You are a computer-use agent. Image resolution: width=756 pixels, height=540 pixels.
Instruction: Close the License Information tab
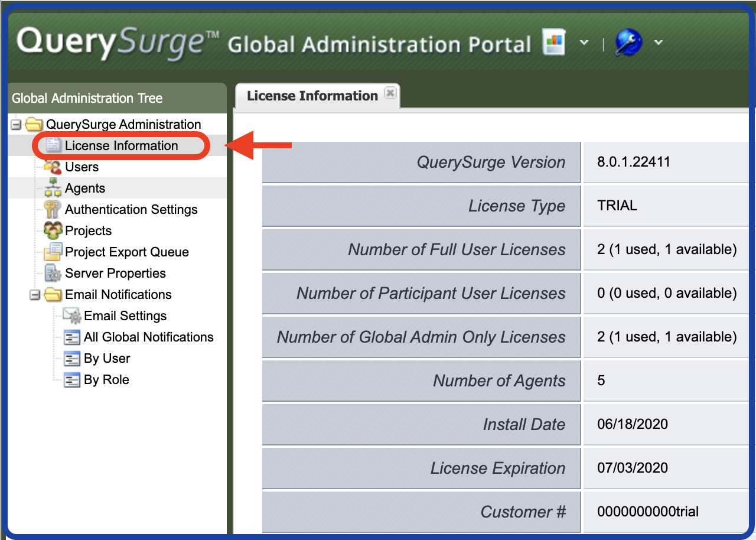390,93
